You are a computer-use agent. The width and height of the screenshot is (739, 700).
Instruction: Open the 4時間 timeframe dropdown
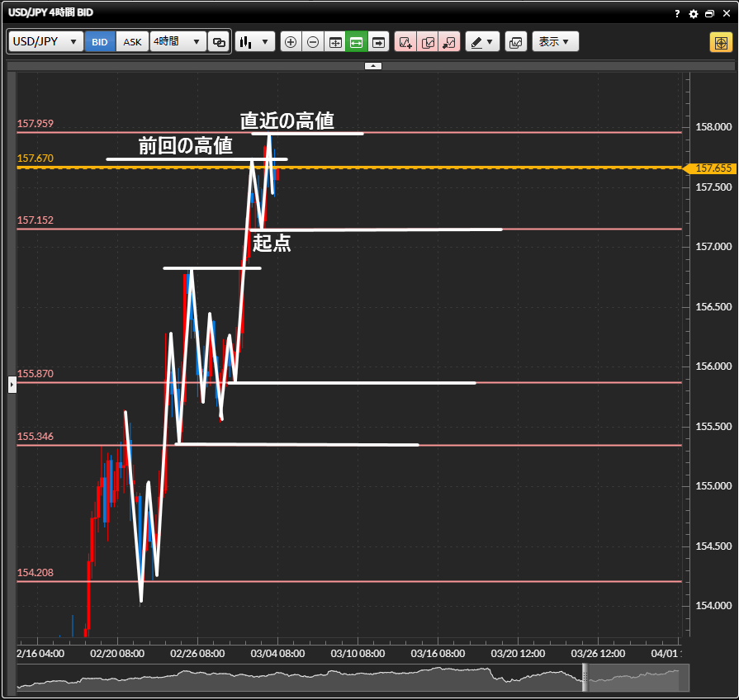coord(178,42)
